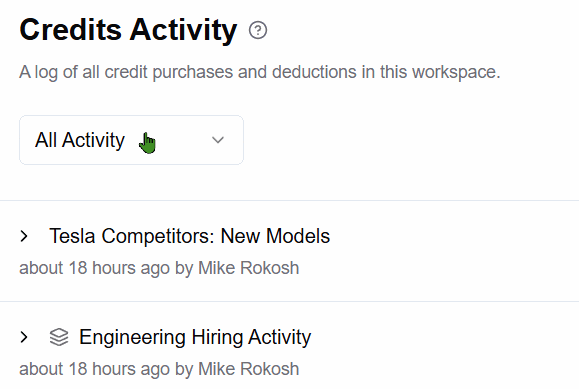Select the Engineering Hiring Activity title text
Viewport: 579px width, 389px height.
coord(195,337)
